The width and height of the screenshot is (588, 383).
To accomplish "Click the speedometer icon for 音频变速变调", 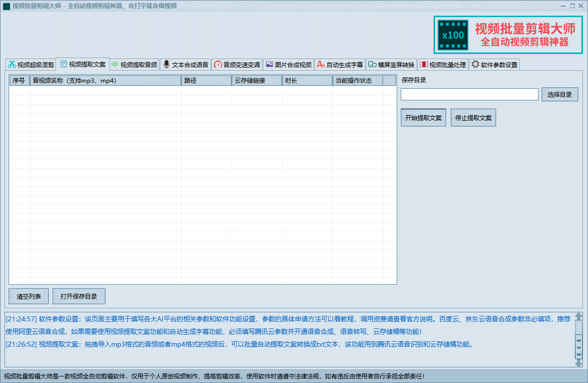I will click(218, 65).
